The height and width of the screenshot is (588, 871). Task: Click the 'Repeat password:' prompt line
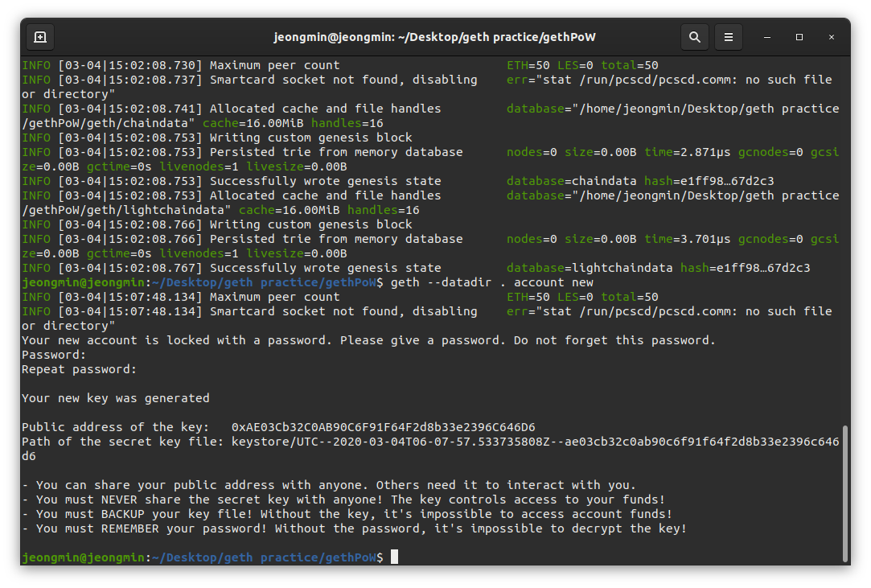[x=79, y=369]
